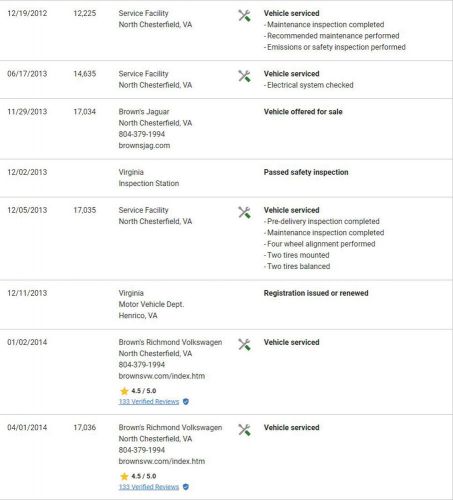
Task: Click verified shield badge in 01/02/2014 entry
Action: tap(186, 402)
